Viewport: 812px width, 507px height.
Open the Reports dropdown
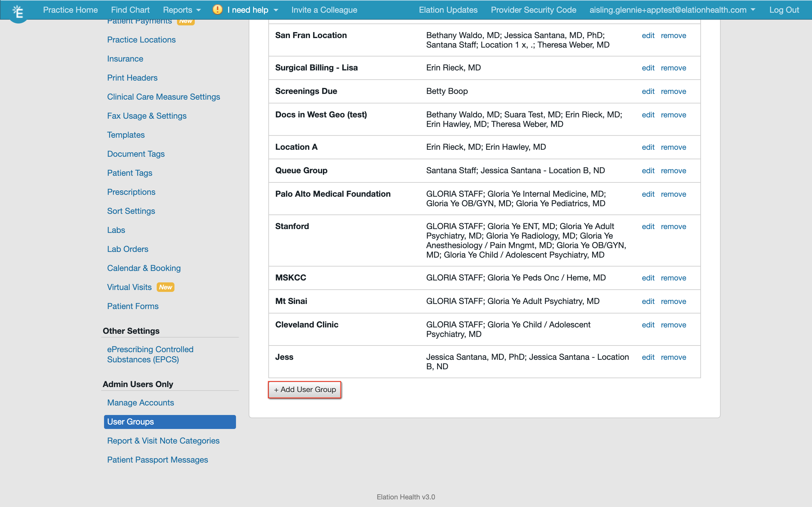pos(181,10)
